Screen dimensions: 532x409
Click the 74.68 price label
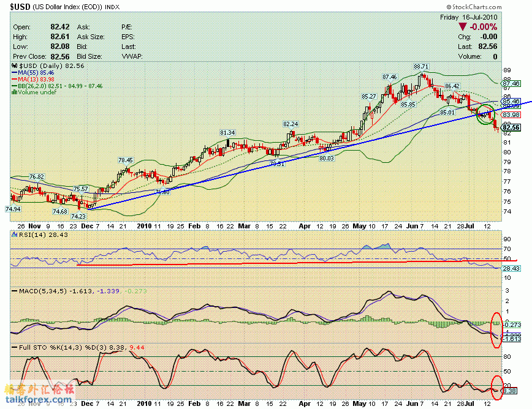click(59, 211)
